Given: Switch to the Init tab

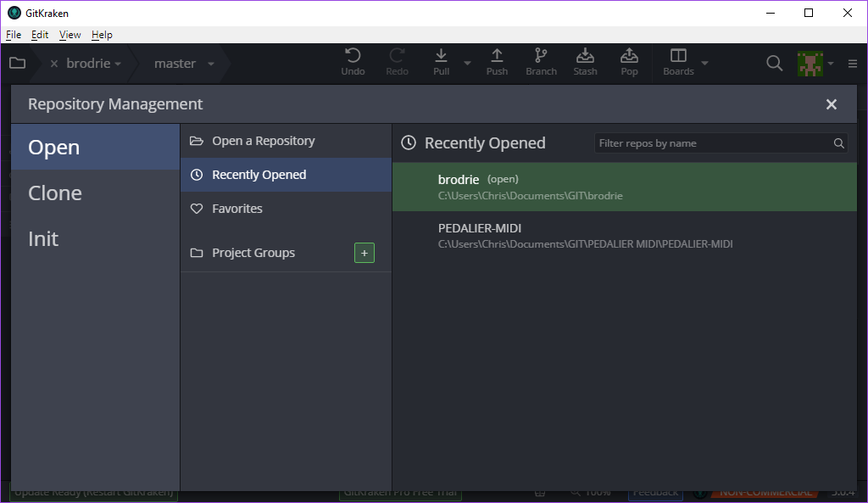Looking at the screenshot, I should tap(95, 238).
